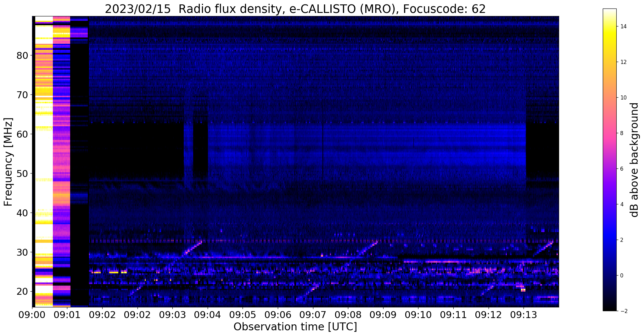Click the 09:11 time tick label

tap(453, 315)
